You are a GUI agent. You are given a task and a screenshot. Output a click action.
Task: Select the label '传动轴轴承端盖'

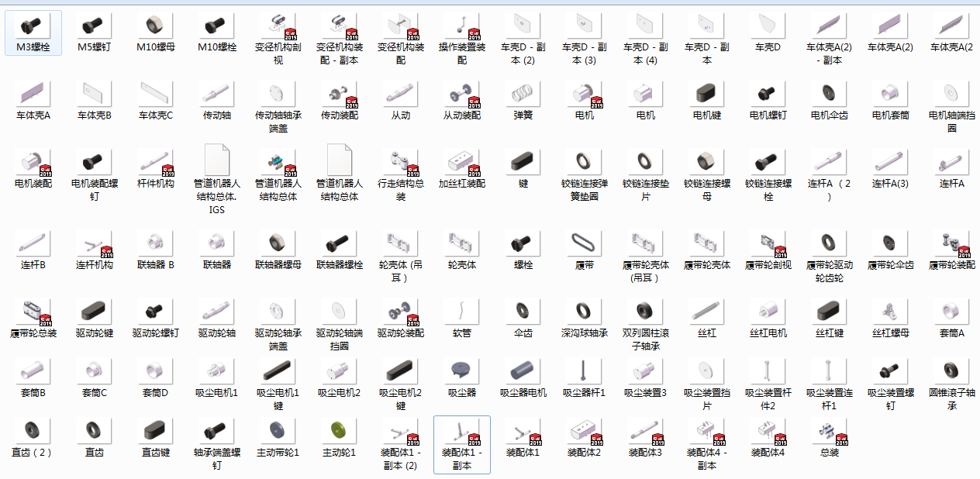pyautogui.click(x=278, y=122)
